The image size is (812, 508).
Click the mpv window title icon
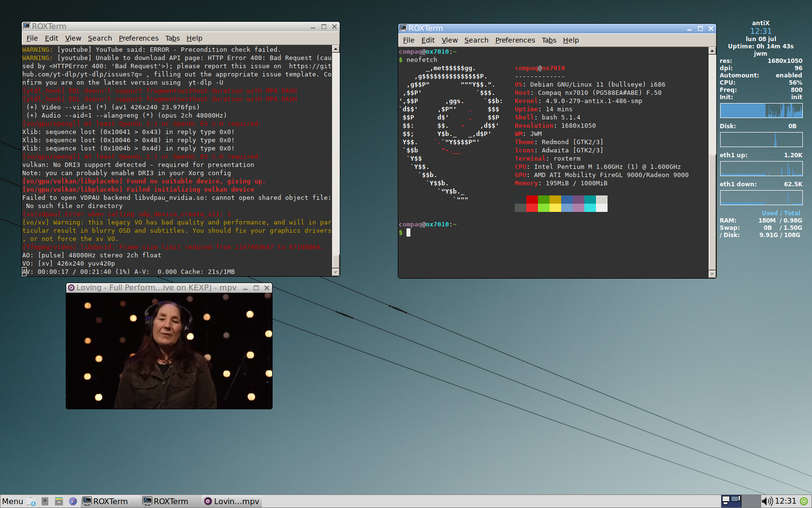click(71, 288)
